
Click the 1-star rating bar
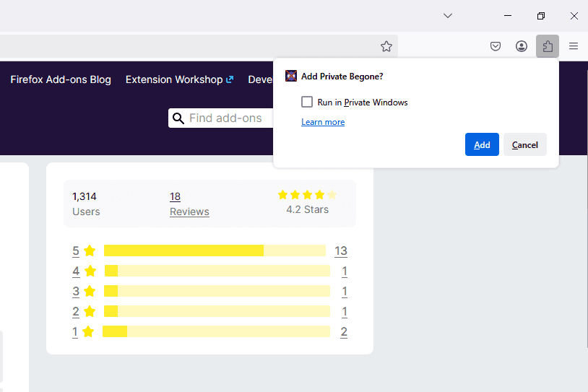coord(216,331)
